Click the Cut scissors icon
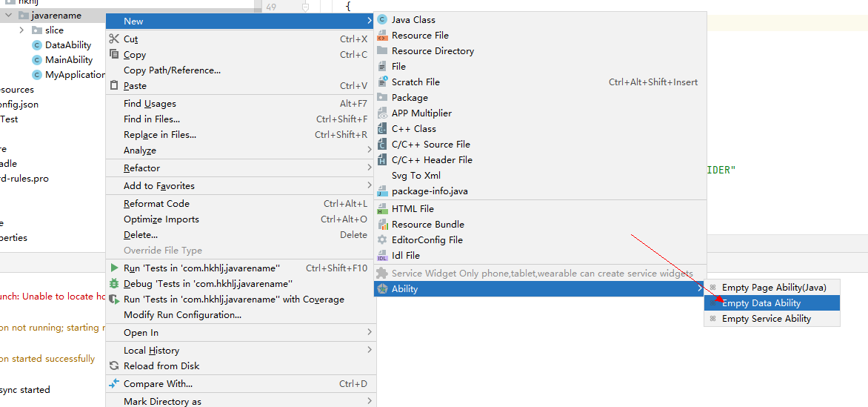Viewport: 868px width, 407px height. [x=114, y=39]
